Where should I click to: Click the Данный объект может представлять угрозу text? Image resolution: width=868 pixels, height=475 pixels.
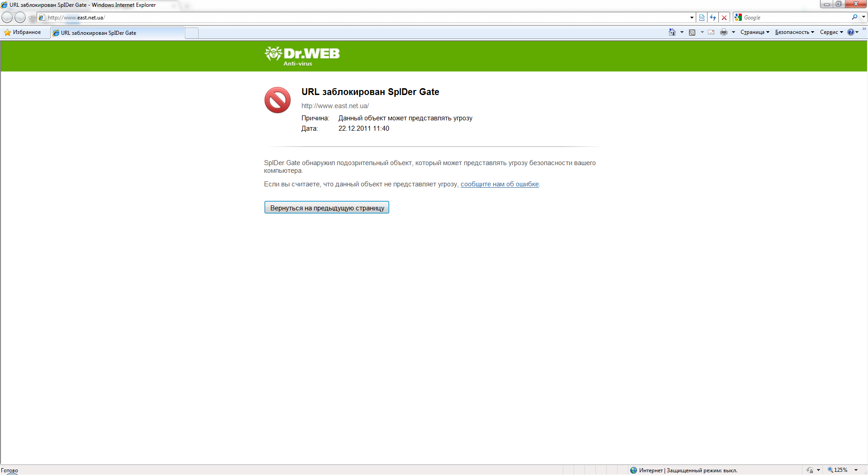406,118
